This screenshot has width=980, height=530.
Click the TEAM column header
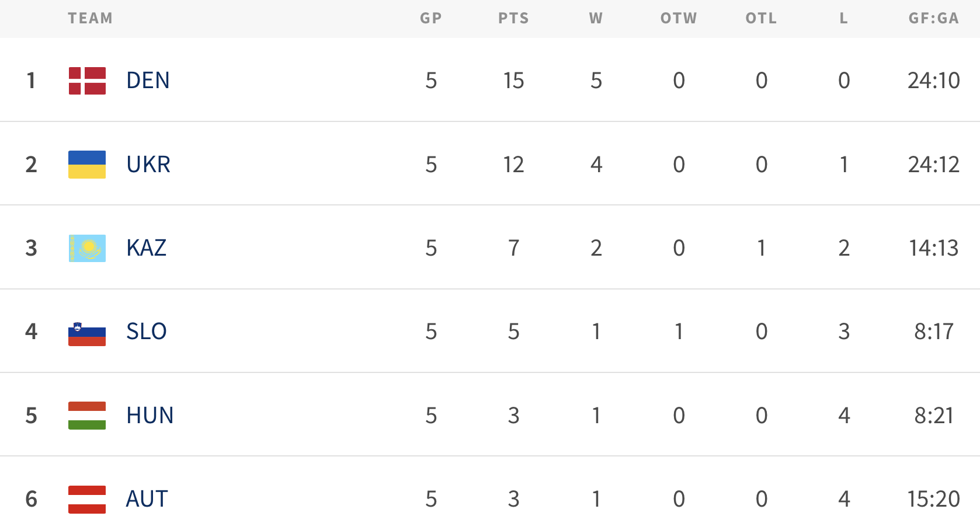coord(90,19)
